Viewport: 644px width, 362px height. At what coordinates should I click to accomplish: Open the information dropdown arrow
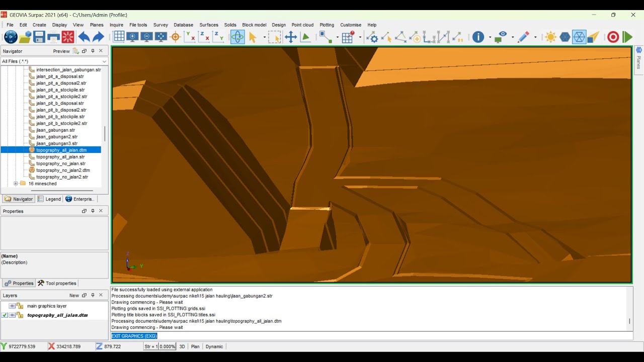coord(490,37)
